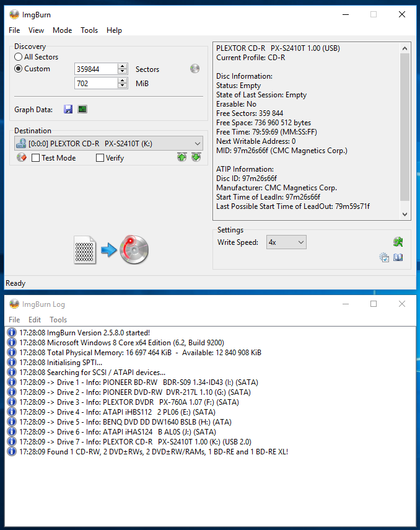Open the book icon in Settings

398,258
